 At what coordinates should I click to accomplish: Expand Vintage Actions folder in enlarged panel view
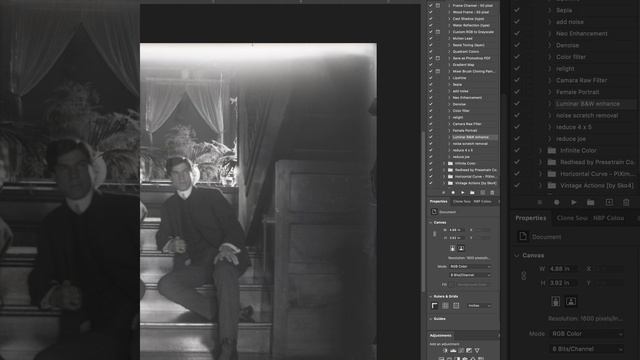pos(540,186)
